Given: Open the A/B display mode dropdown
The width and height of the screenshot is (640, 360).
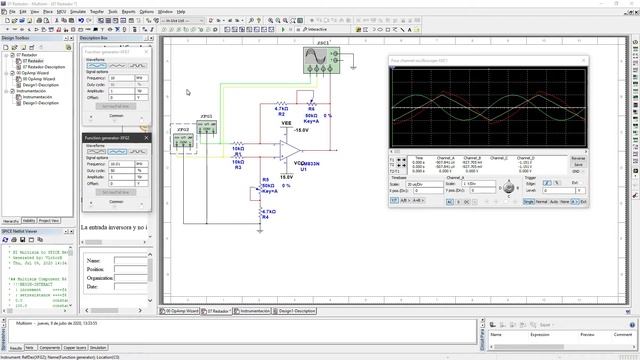Looking at the screenshot, I should coord(404,200).
